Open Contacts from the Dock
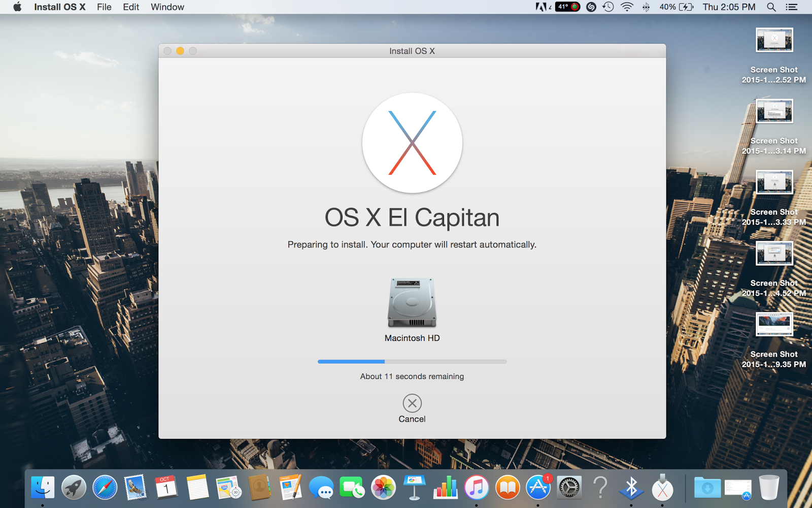 259,488
